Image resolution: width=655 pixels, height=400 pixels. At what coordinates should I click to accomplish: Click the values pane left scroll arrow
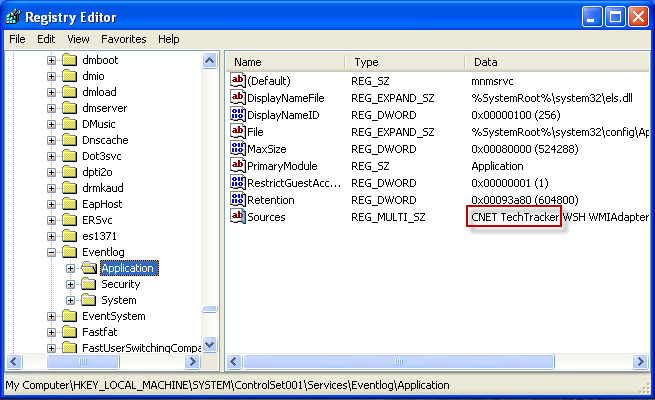[x=234, y=361]
